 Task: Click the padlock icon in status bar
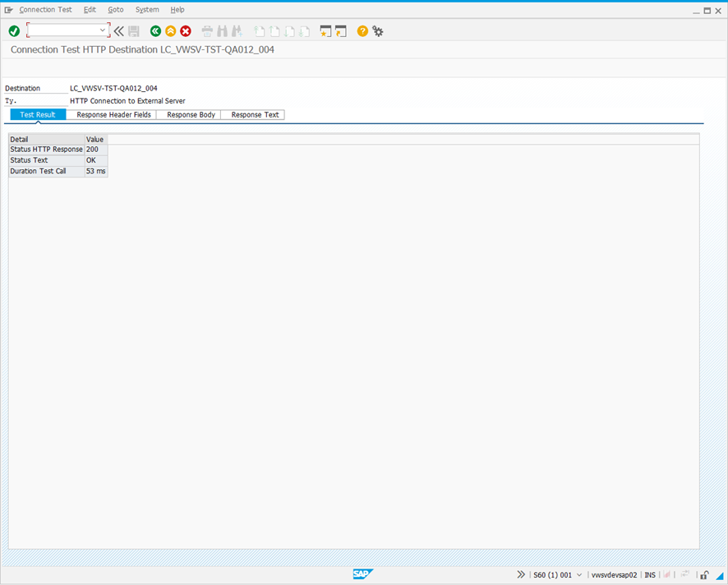[x=704, y=575]
